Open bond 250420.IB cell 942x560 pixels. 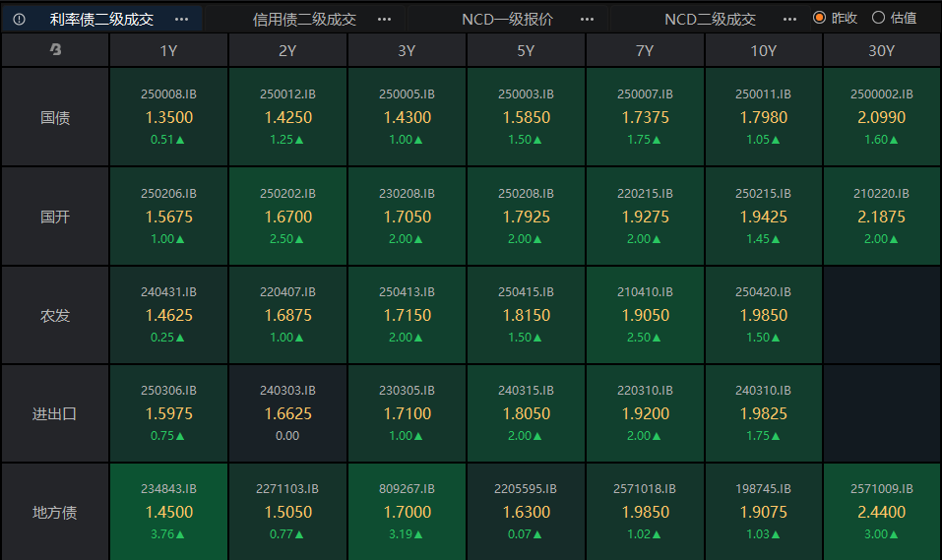point(764,315)
